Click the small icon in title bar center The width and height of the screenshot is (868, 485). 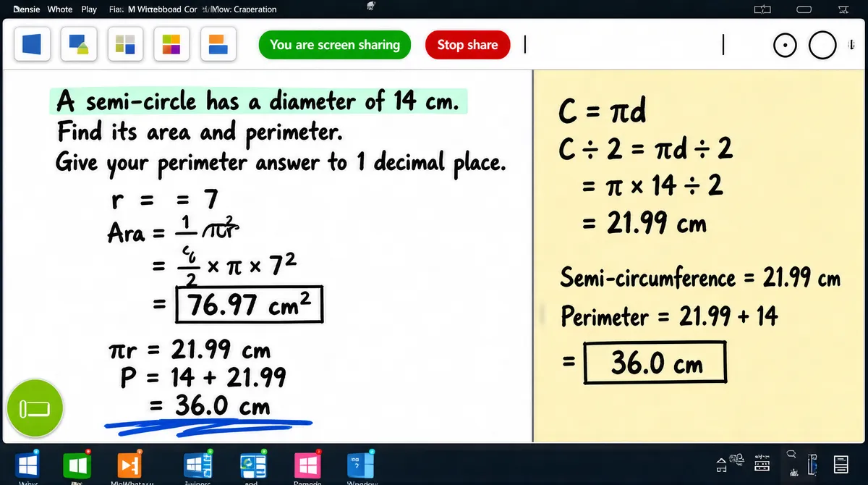(371, 7)
